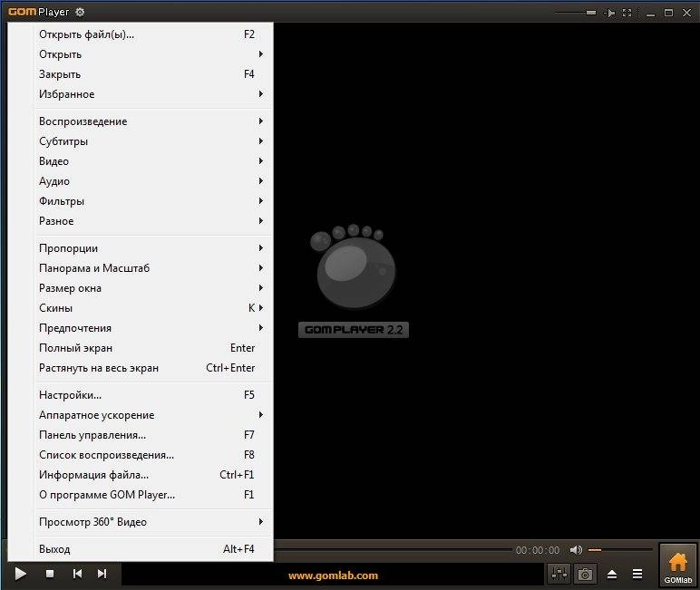Click the fullscreen icon in title bar
The width and height of the screenshot is (700, 590).
coord(627,13)
